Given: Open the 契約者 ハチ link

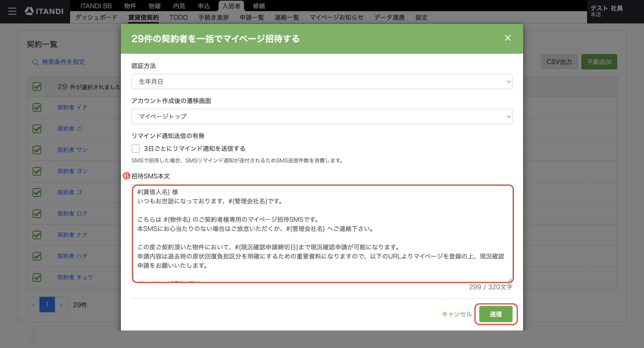Looking at the screenshot, I should coord(72,256).
